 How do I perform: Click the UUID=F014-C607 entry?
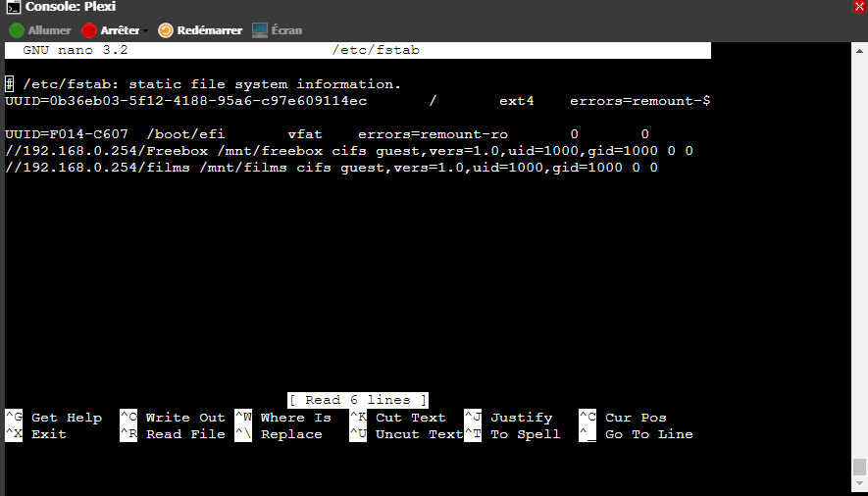[x=67, y=134]
